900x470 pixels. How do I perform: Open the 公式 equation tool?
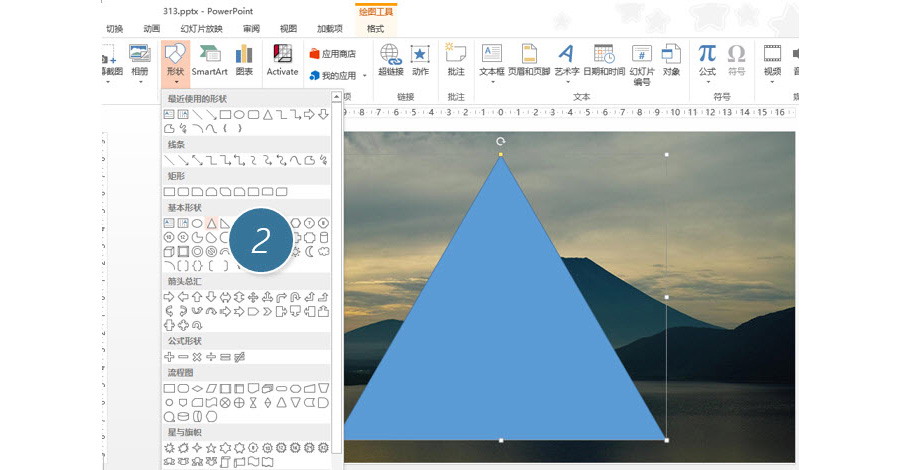click(x=707, y=60)
